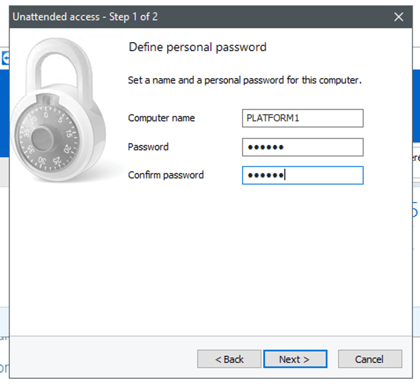
Task: Click the PLATFORM1 text in name field
Action: (273, 118)
